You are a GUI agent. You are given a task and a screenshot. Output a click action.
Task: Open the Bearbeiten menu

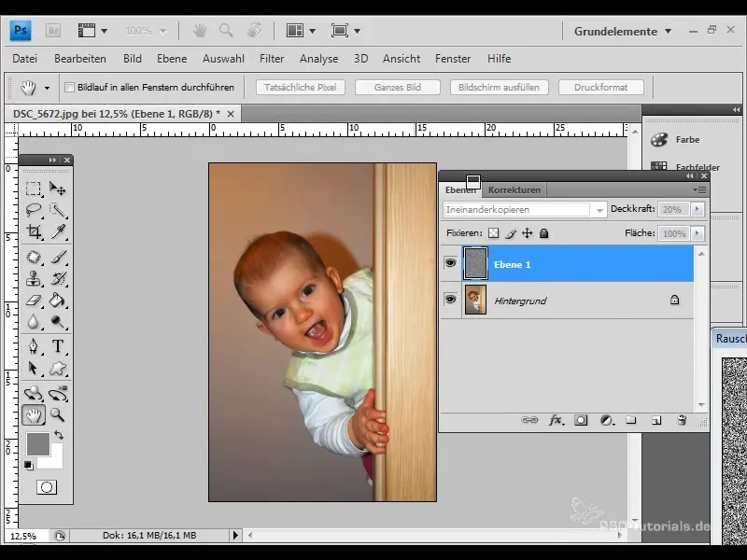(x=80, y=59)
